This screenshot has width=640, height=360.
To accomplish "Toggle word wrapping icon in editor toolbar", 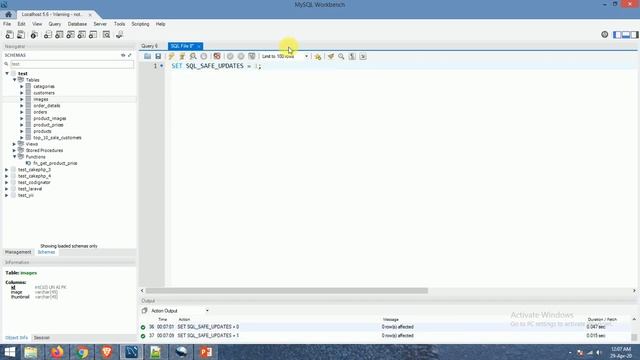I will coord(363,56).
